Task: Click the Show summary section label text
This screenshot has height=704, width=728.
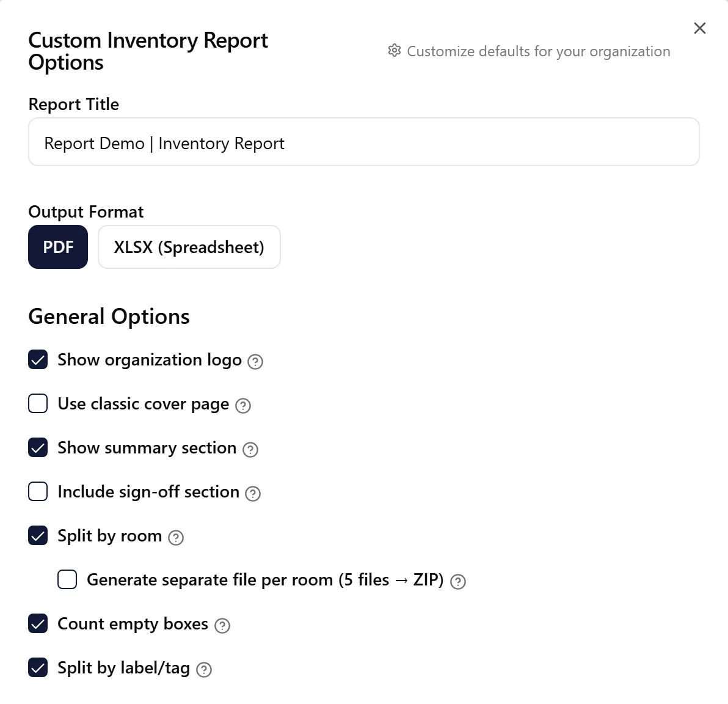Action: (x=147, y=448)
